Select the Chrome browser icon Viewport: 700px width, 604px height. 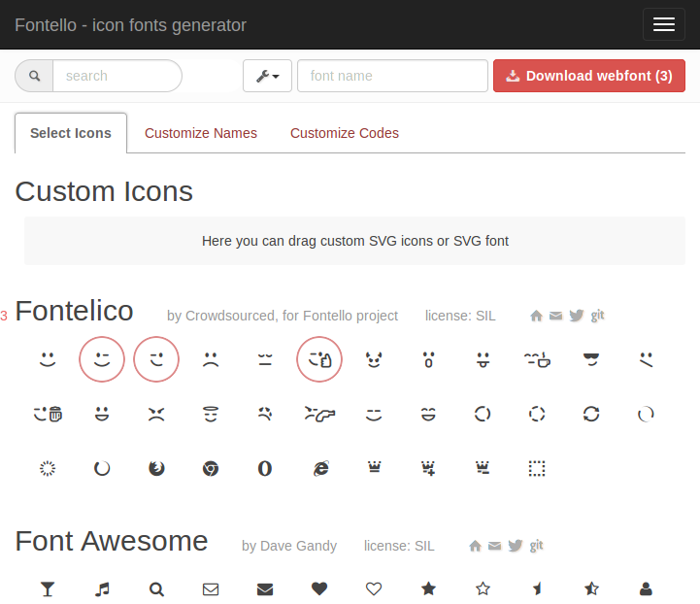211,469
